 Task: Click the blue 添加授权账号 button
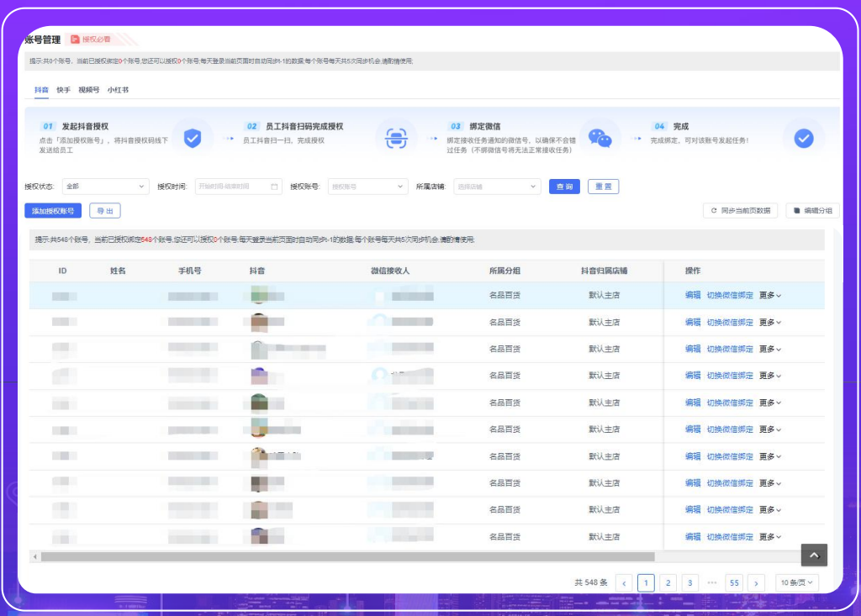pos(53,211)
